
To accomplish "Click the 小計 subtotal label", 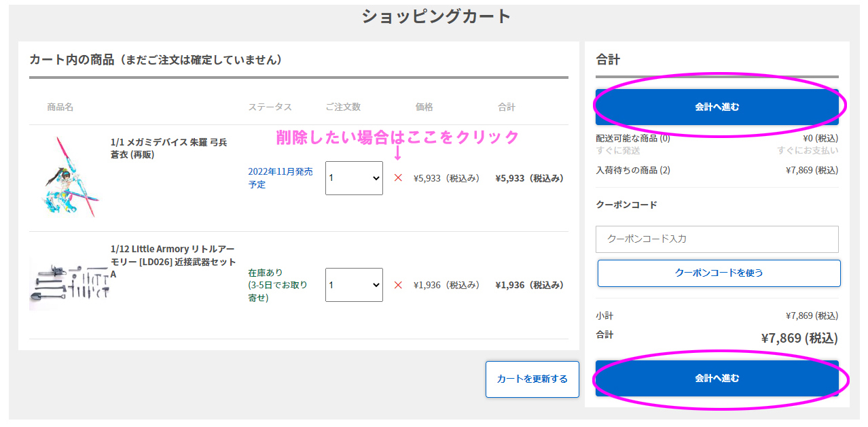I will (604, 316).
